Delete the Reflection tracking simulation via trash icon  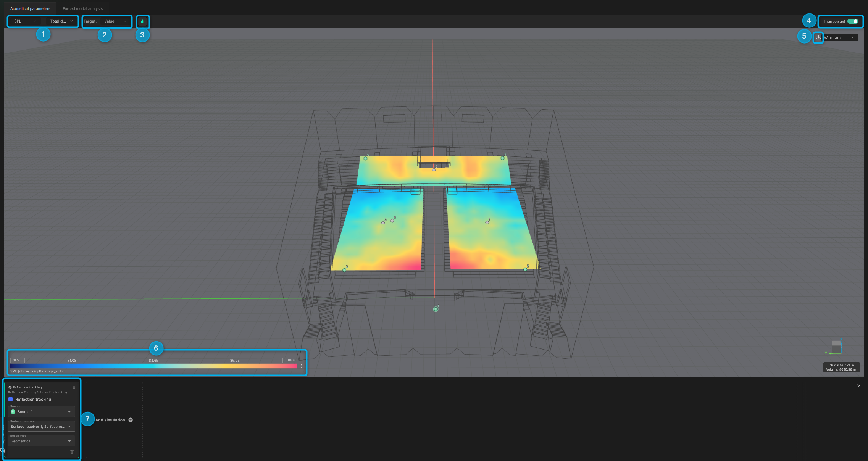72,451
